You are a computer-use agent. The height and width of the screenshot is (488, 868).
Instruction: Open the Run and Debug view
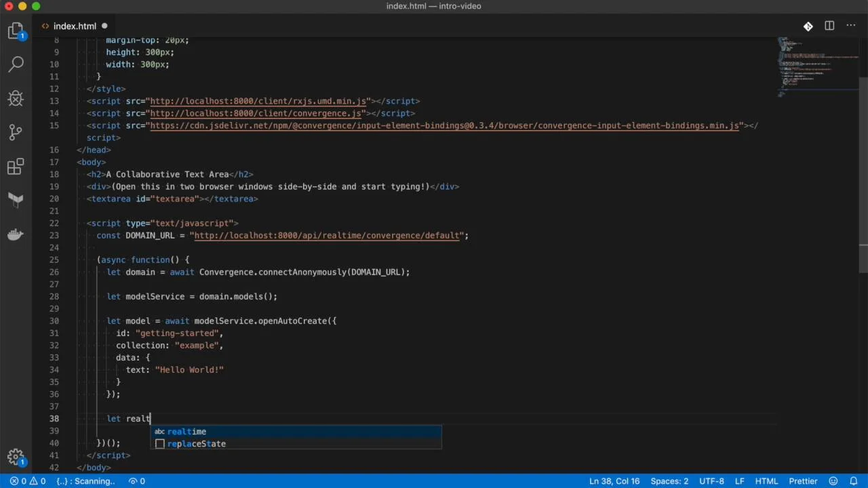16,98
